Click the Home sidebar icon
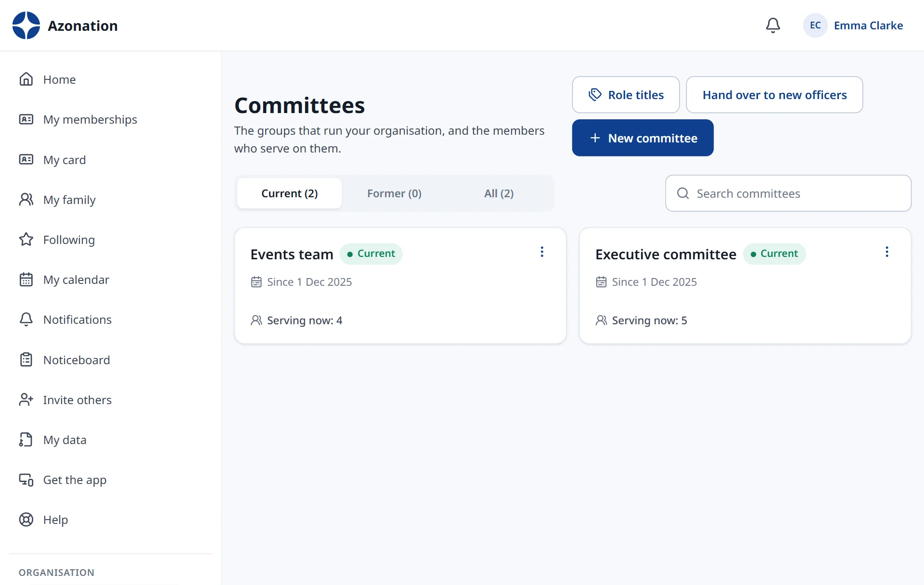 26,79
